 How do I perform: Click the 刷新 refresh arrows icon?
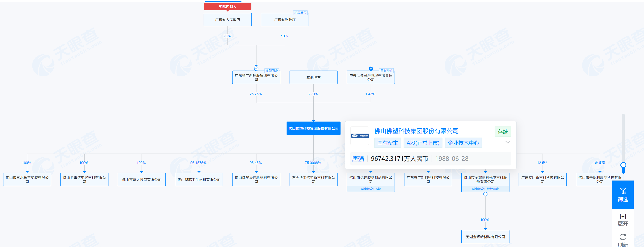coord(623,237)
